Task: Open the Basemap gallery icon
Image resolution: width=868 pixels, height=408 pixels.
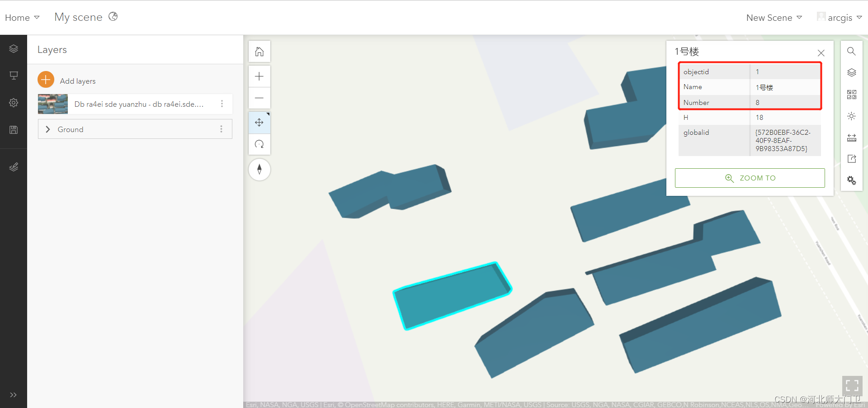Action: click(851, 95)
